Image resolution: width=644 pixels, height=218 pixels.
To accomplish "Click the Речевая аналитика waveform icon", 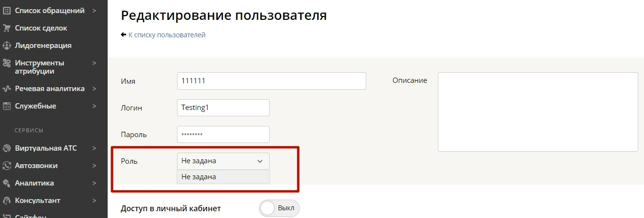I will (7, 89).
